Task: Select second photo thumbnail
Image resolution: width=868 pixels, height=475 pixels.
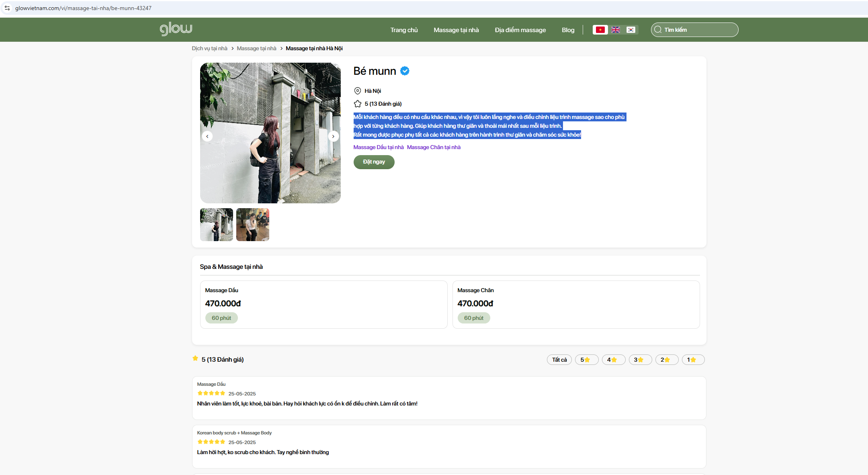Action: [252, 225]
